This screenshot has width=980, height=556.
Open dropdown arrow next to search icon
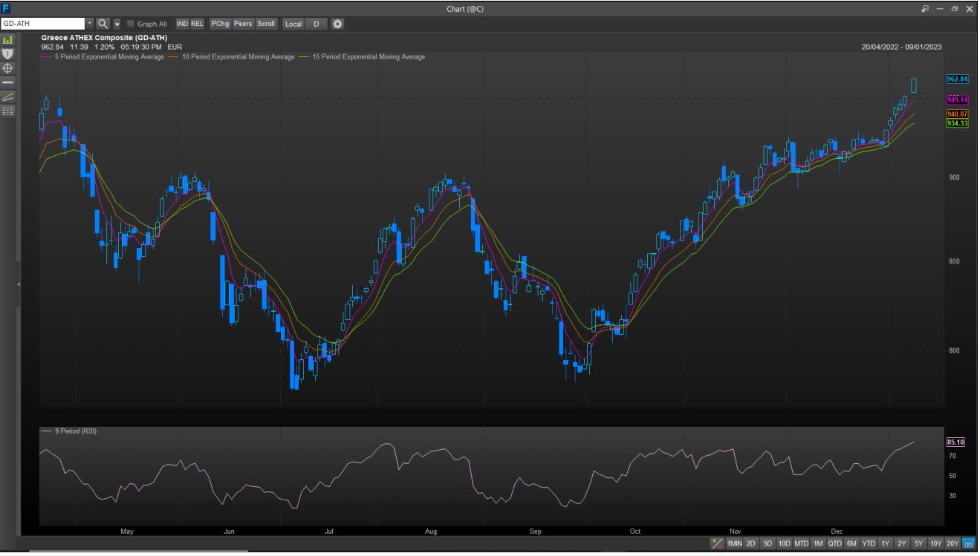point(117,24)
